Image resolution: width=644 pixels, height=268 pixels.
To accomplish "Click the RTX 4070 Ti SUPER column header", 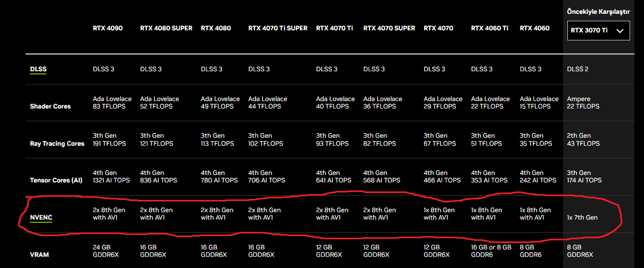I will [278, 28].
